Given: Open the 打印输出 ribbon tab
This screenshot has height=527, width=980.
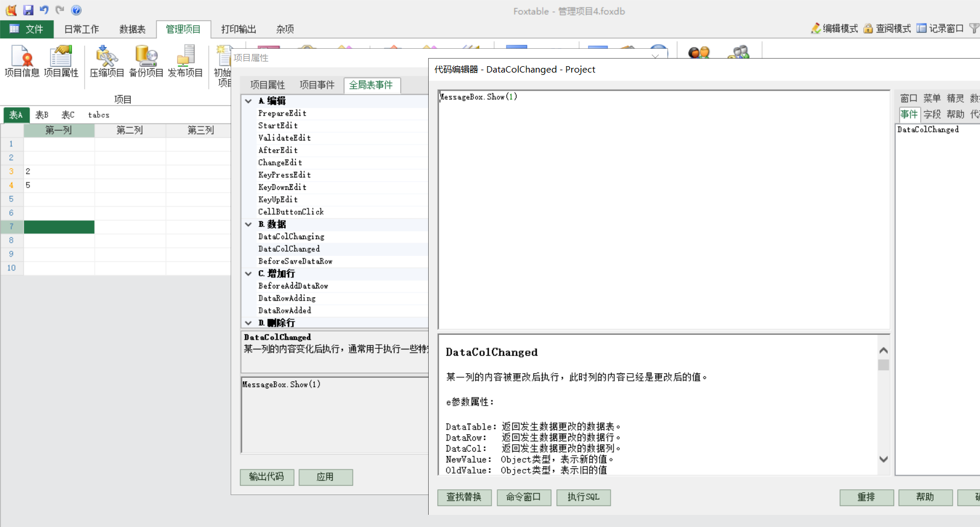Looking at the screenshot, I should [238, 29].
